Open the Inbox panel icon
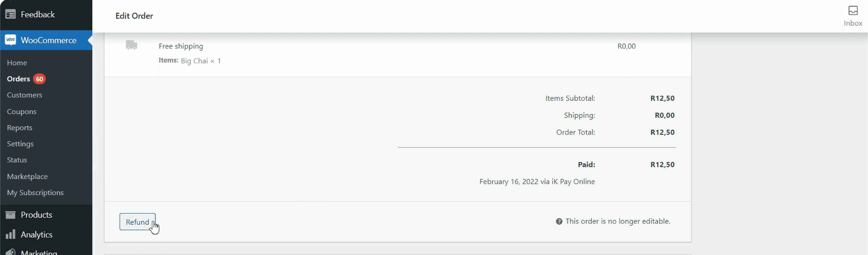868x255 pixels. click(x=853, y=11)
